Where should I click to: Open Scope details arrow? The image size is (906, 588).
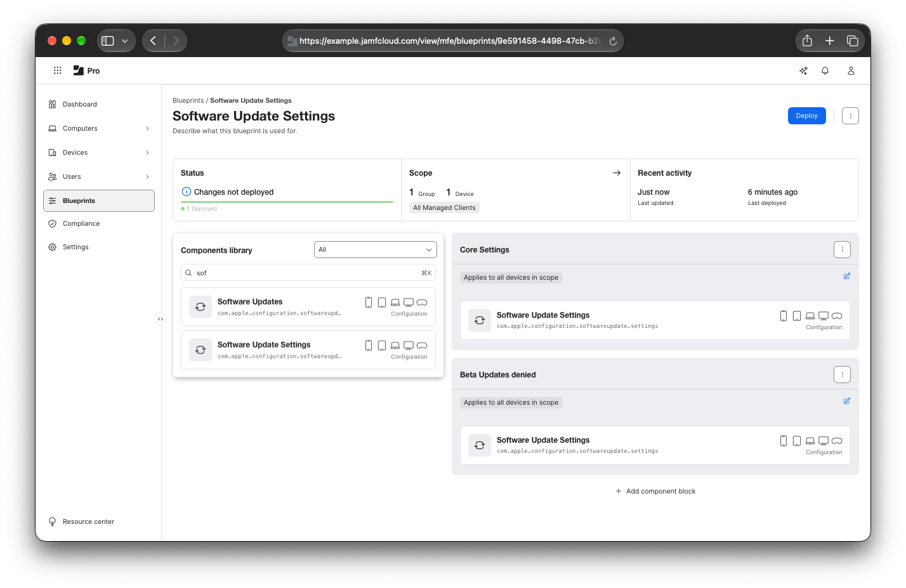pyautogui.click(x=616, y=173)
